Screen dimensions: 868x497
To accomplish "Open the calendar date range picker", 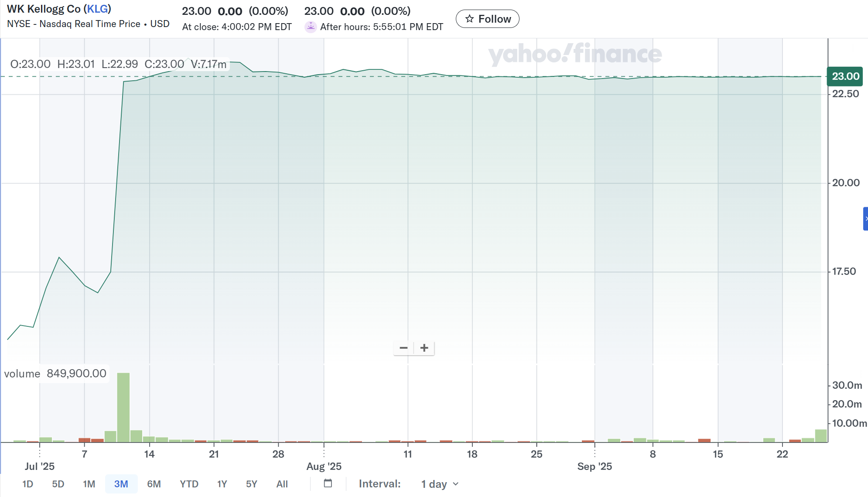I will point(328,483).
